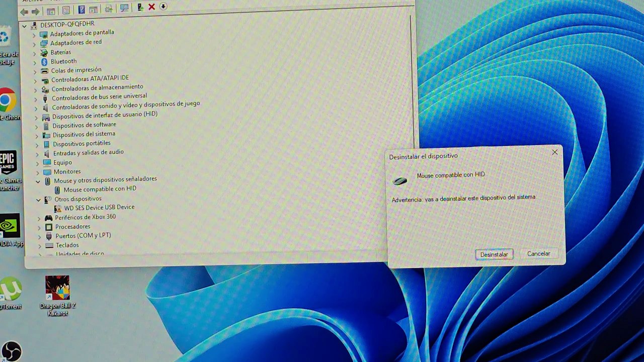Click the update driver icon with green arrow

(140, 8)
